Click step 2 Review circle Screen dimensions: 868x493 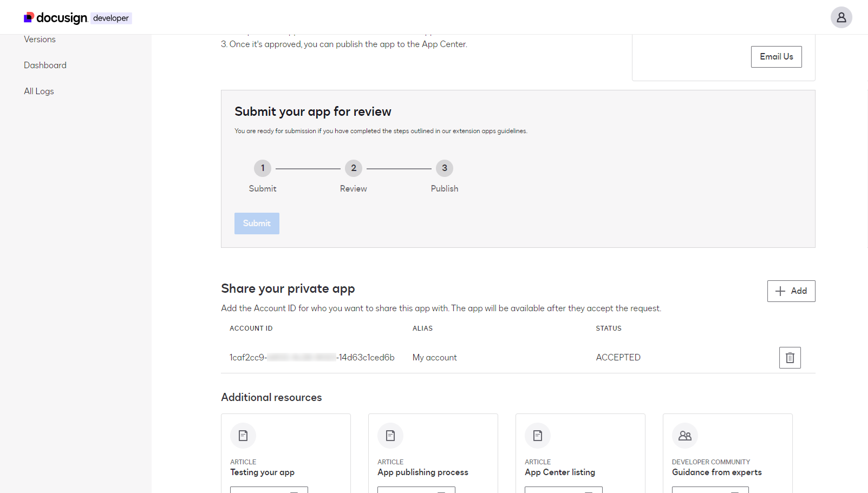click(354, 168)
